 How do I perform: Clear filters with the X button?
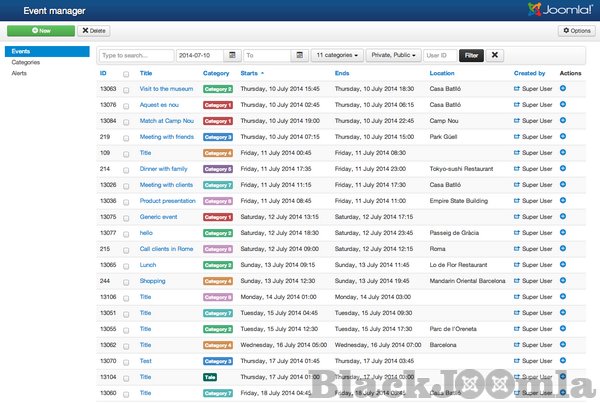point(495,56)
